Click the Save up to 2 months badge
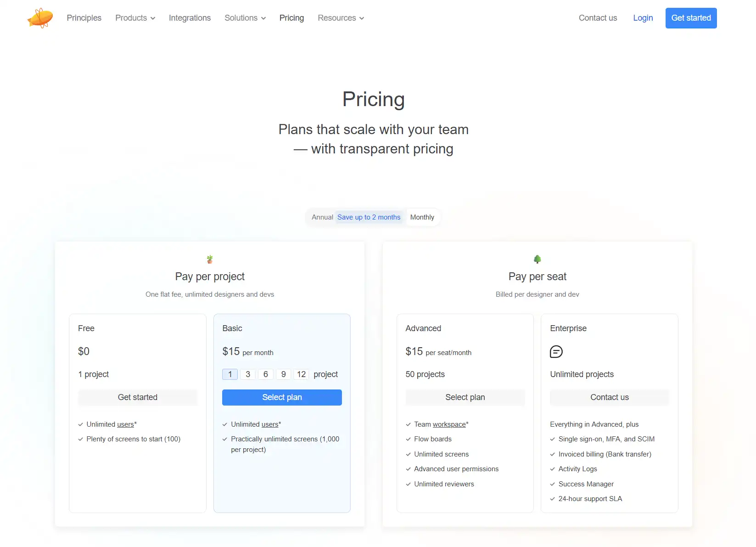The image size is (756, 547). pyautogui.click(x=369, y=217)
